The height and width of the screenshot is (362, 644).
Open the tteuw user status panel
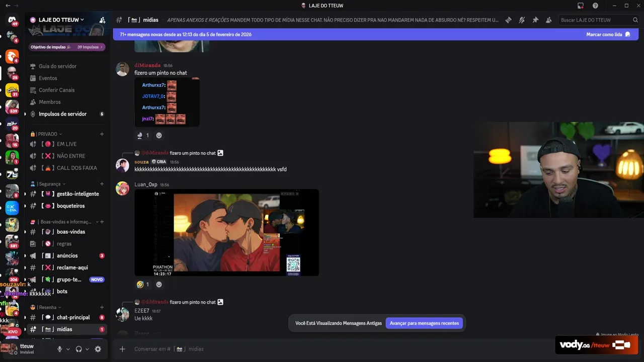[27, 349]
